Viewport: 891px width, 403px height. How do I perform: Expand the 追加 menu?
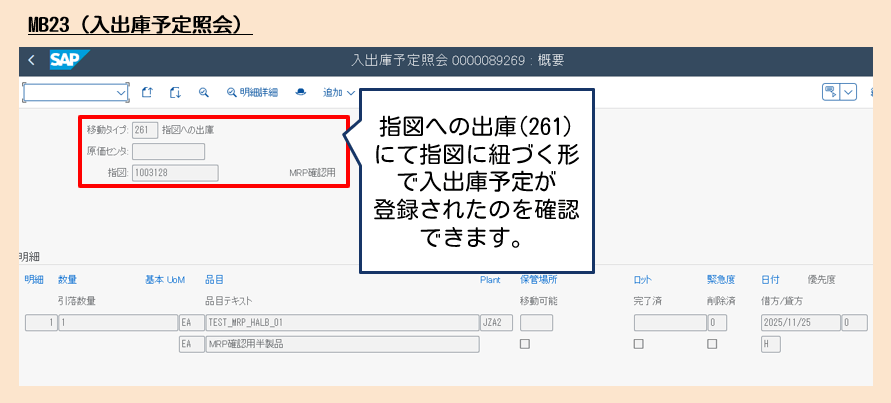(x=339, y=93)
